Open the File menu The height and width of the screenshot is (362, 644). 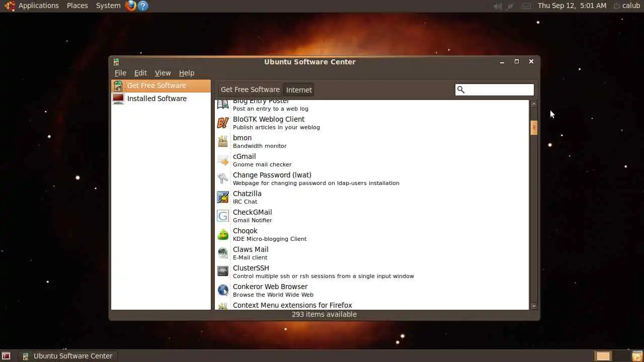click(120, 73)
